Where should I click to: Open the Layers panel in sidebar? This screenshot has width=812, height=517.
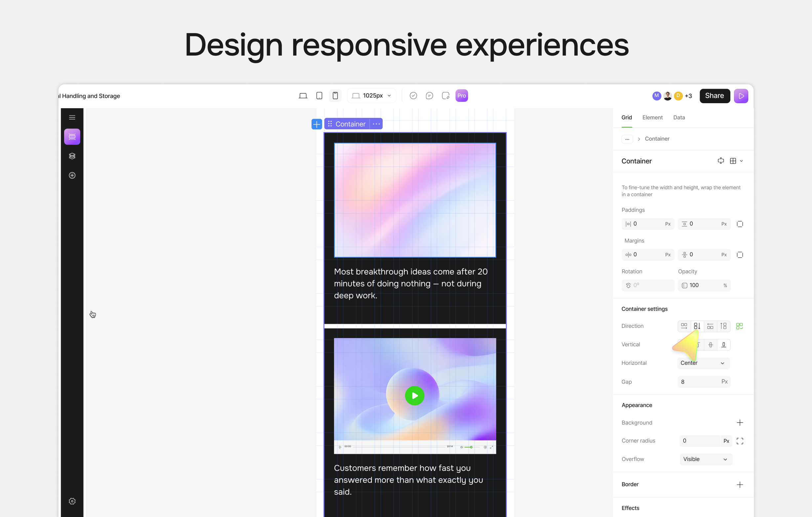coord(72,156)
